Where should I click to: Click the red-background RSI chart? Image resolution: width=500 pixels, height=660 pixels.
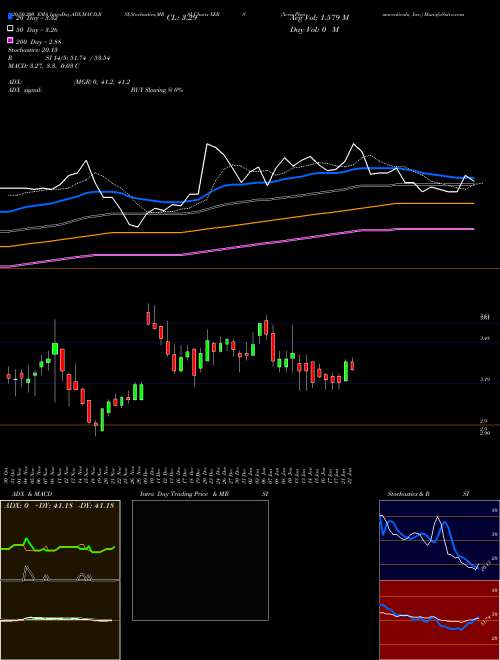click(x=439, y=620)
